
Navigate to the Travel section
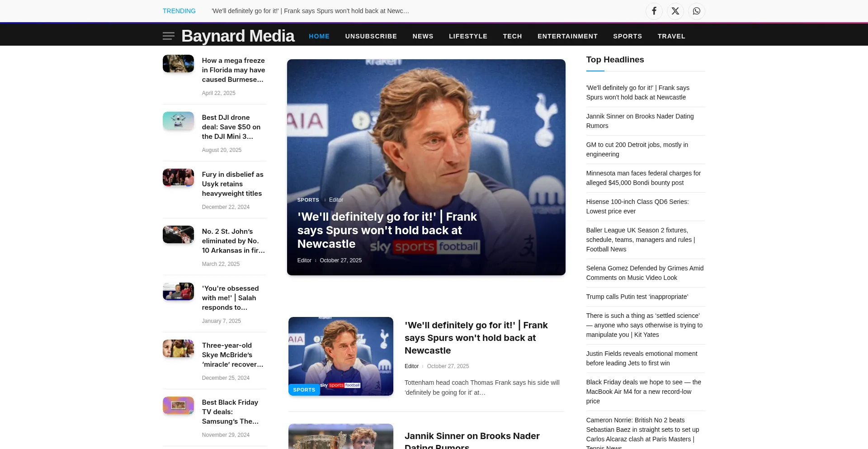click(x=671, y=36)
